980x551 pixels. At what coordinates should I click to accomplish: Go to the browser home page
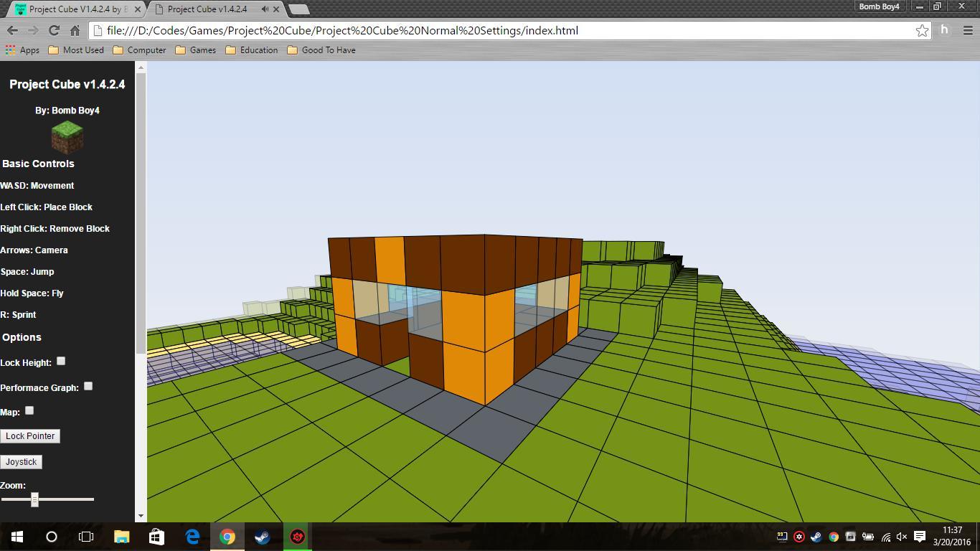(x=75, y=30)
